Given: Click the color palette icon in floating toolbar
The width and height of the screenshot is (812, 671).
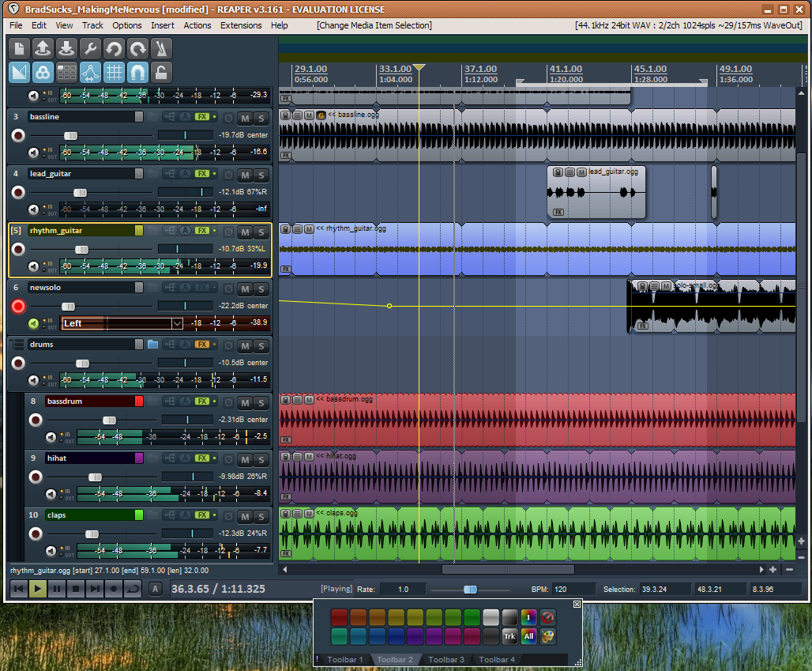Looking at the screenshot, I should coord(547,636).
